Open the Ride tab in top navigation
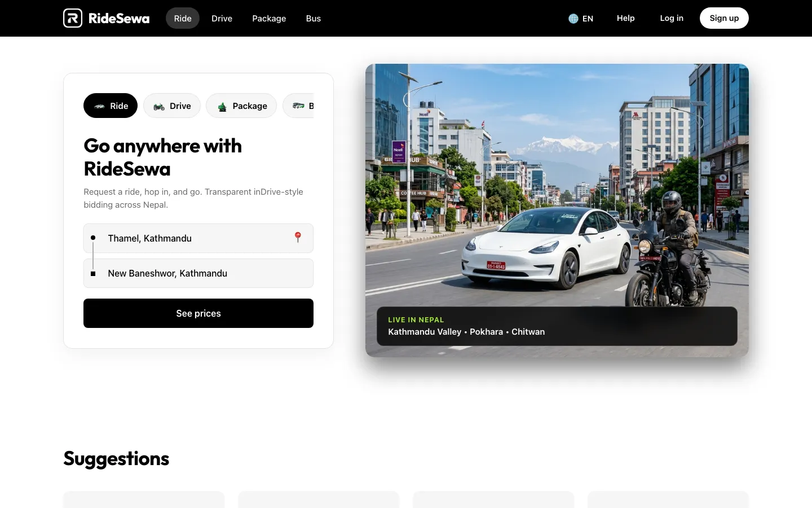This screenshot has height=508, width=812. (183, 18)
